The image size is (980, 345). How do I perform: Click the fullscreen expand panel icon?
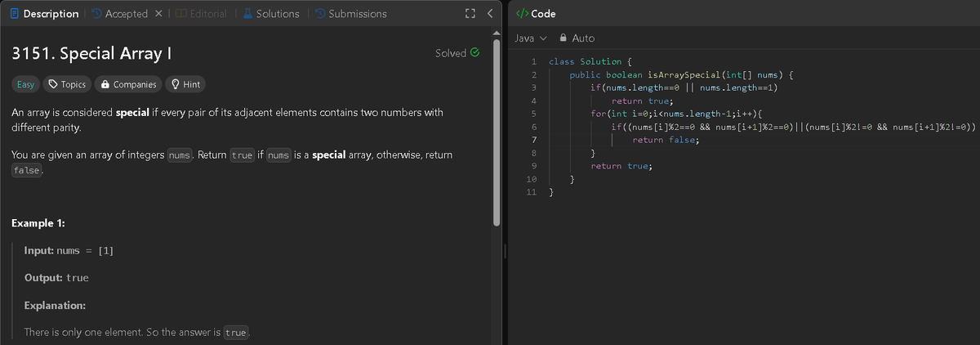click(470, 14)
